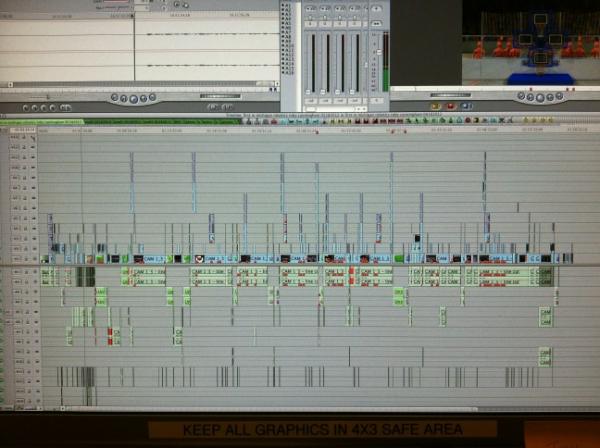Toggle the lock on the first audio track A1

pyautogui.click(x=27, y=272)
